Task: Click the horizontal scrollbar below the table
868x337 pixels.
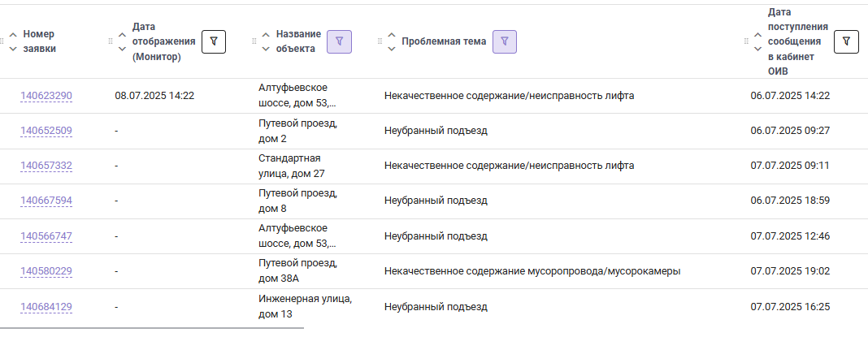Action: click(152, 328)
